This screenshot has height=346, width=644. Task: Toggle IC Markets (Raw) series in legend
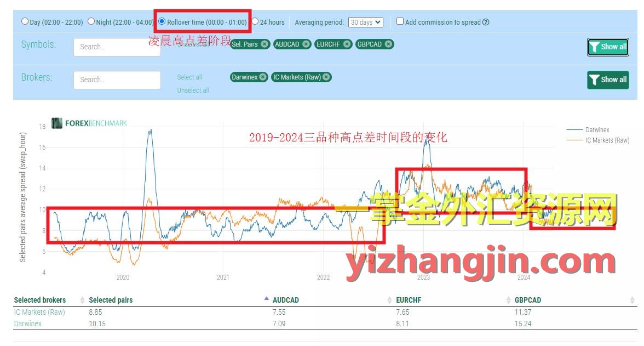point(597,140)
